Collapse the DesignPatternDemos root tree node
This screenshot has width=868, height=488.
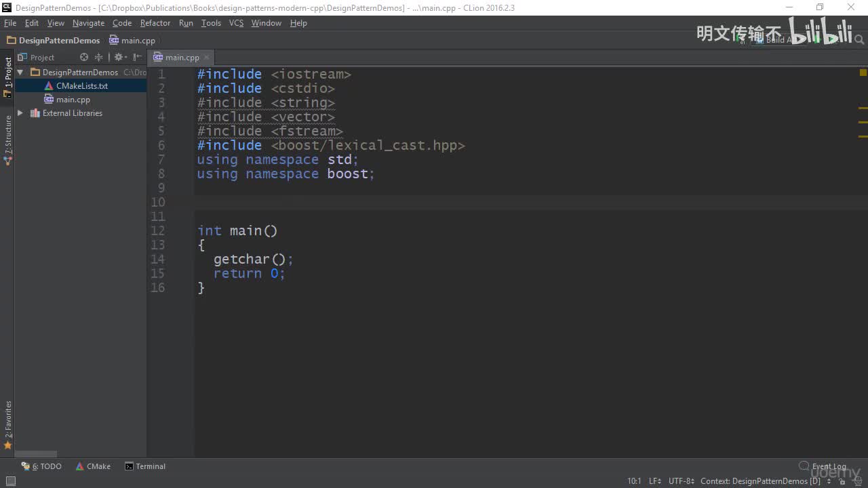click(20, 73)
